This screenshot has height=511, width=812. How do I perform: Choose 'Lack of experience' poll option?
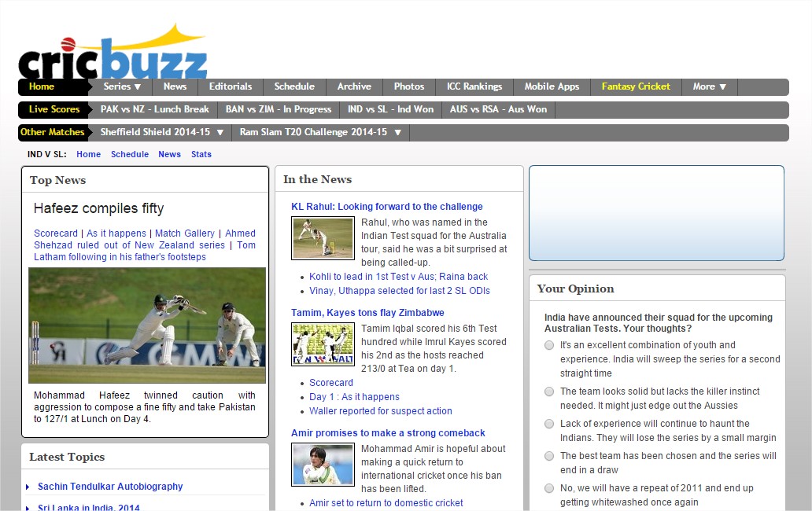point(549,424)
